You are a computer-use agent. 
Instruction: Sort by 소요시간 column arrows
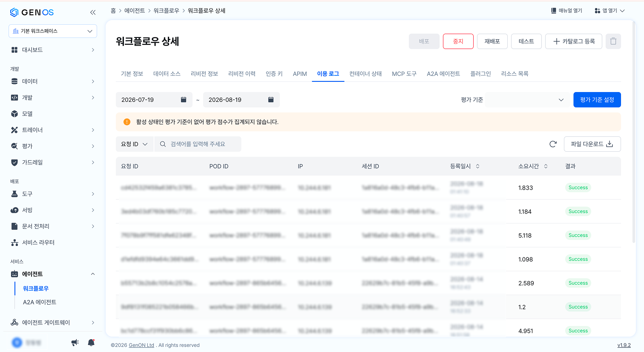(546, 166)
